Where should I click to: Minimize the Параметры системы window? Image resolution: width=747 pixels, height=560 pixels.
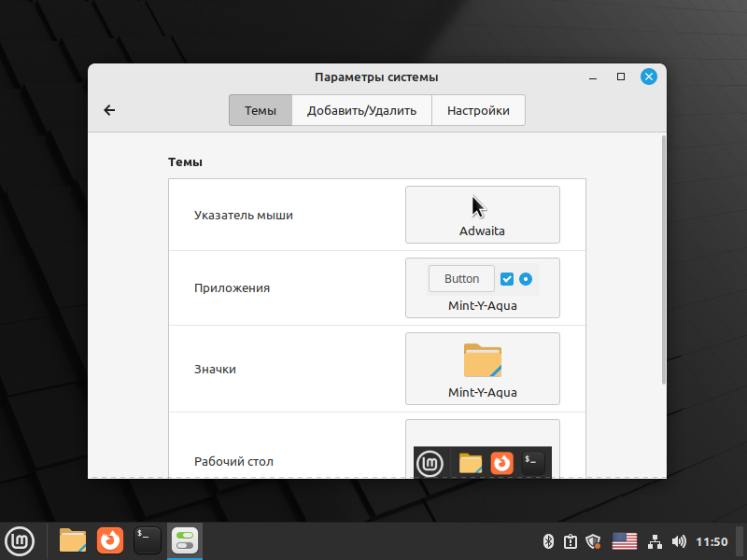[593, 77]
